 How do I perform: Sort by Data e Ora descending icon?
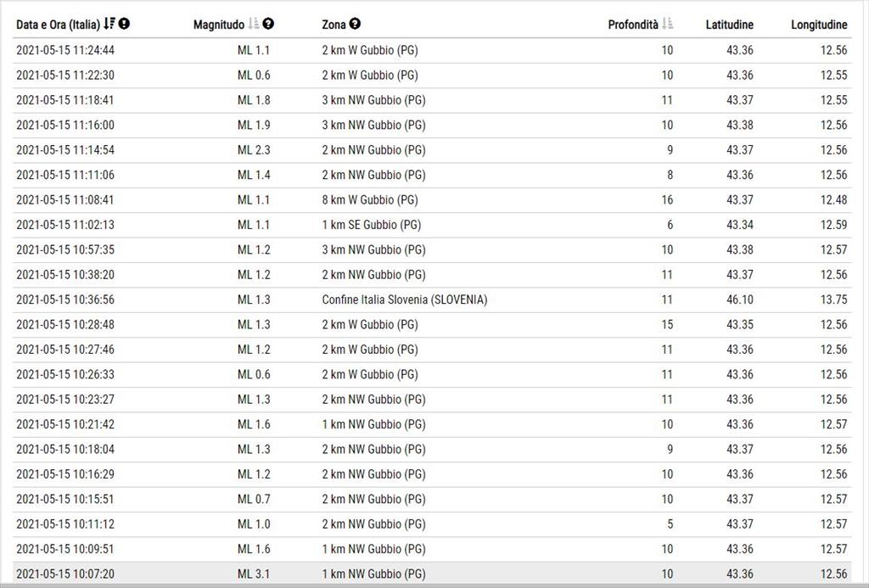[x=109, y=23]
